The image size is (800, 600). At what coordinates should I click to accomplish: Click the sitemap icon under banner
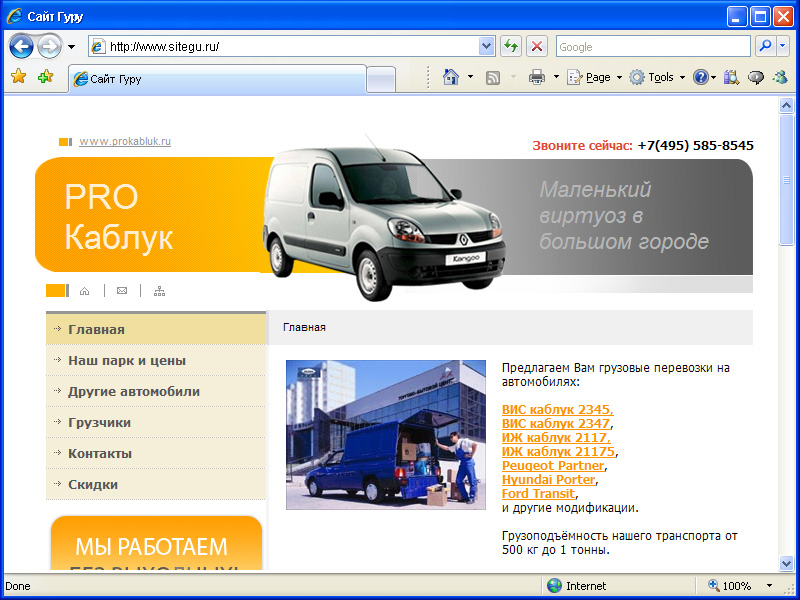(160, 291)
